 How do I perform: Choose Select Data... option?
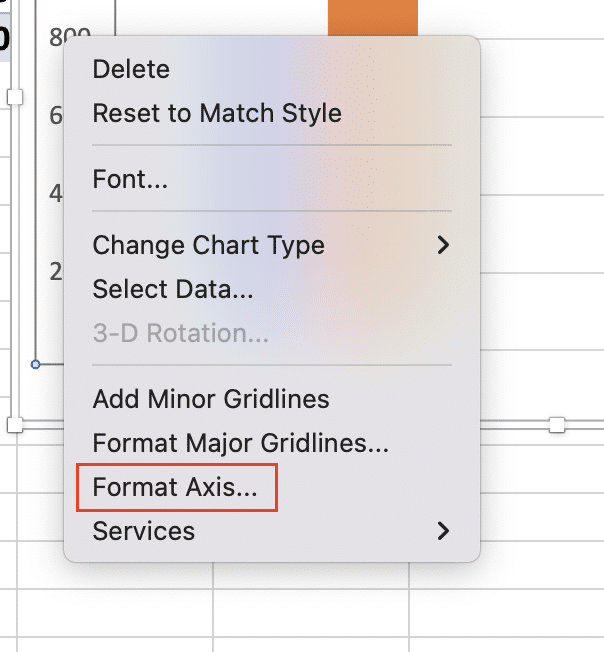pos(173,289)
